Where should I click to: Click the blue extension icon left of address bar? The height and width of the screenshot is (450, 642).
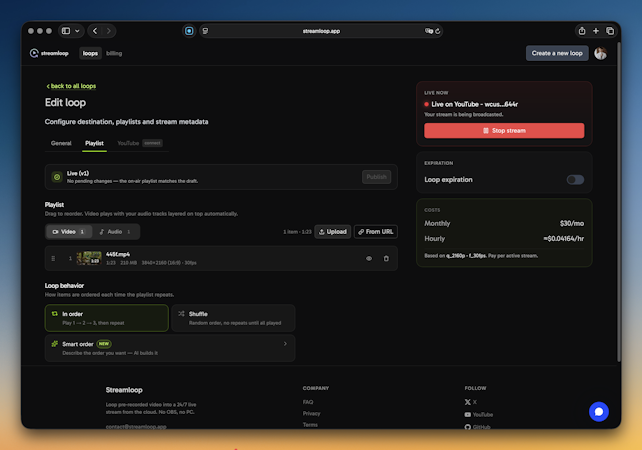(x=189, y=31)
